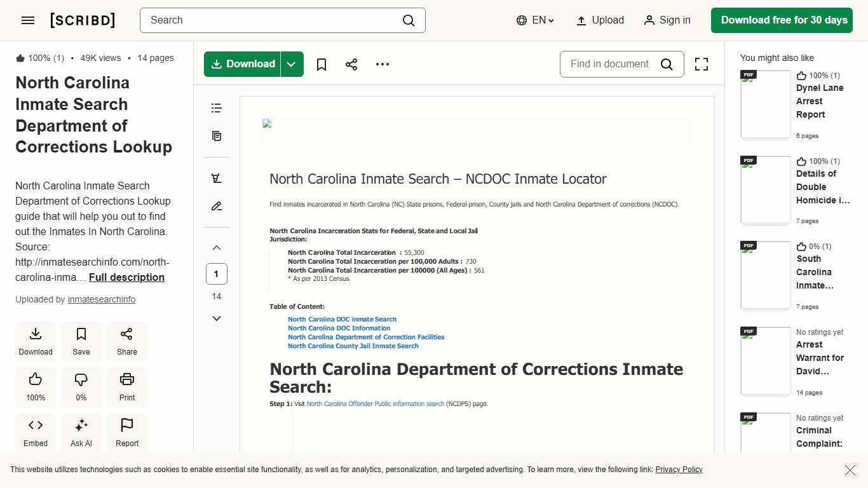
Task: Open Ask AI from the sidebar
Action: [x=81, y=432]
